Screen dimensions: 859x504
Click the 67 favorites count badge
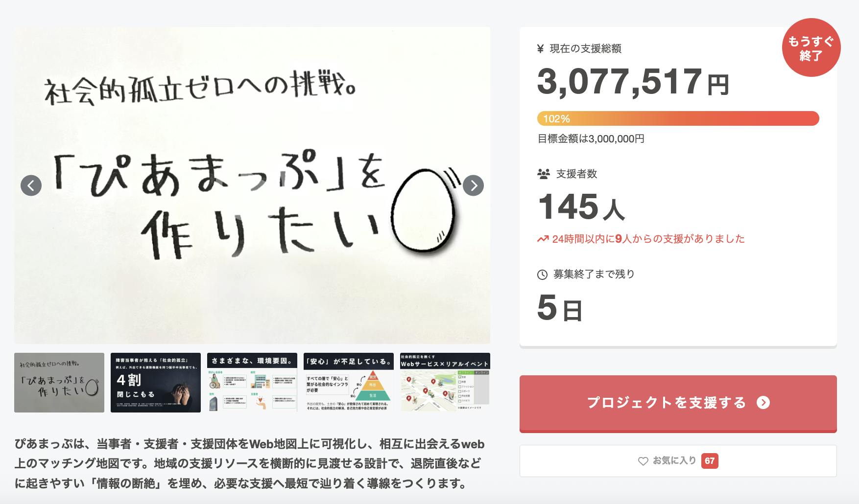pyautogui.click(x=710, y=461)
